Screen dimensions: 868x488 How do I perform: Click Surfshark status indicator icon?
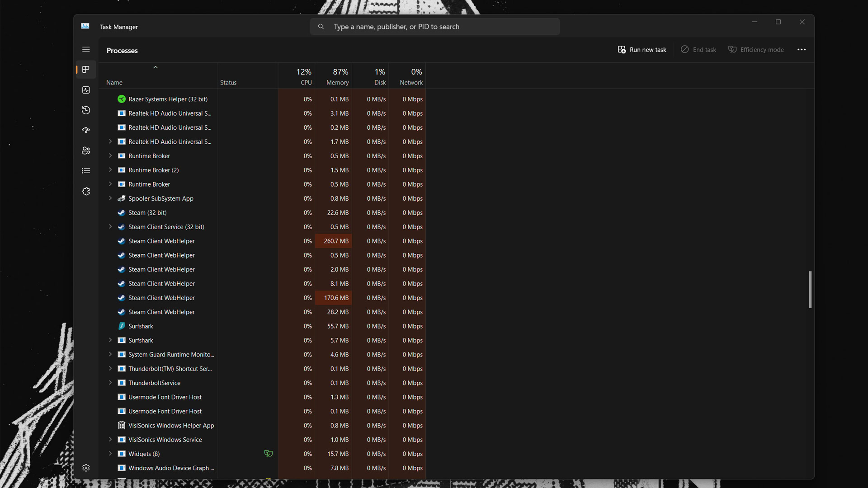tap(121, 326)
